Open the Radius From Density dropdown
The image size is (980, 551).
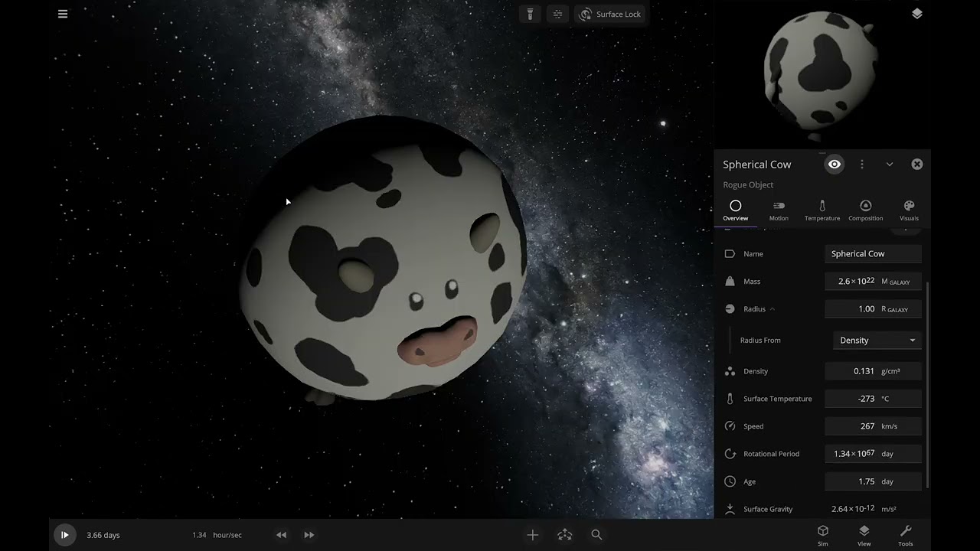[x=877, y=341]
